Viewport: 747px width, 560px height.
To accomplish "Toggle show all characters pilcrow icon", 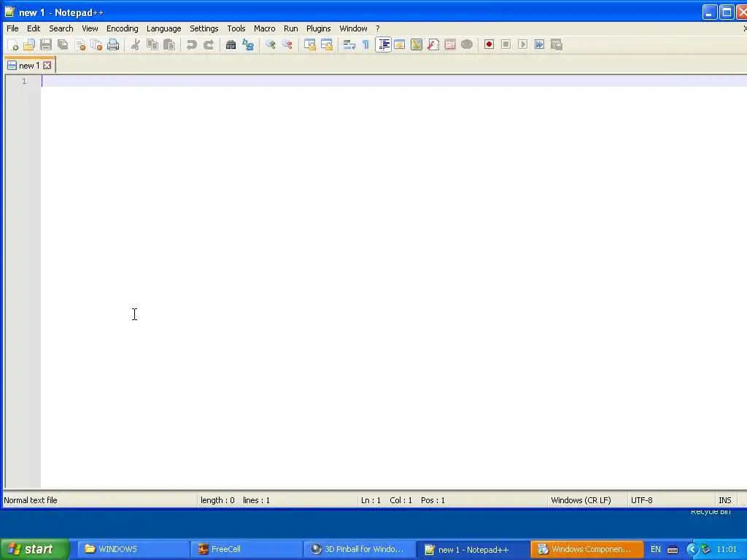I will [x=366, y=44].
